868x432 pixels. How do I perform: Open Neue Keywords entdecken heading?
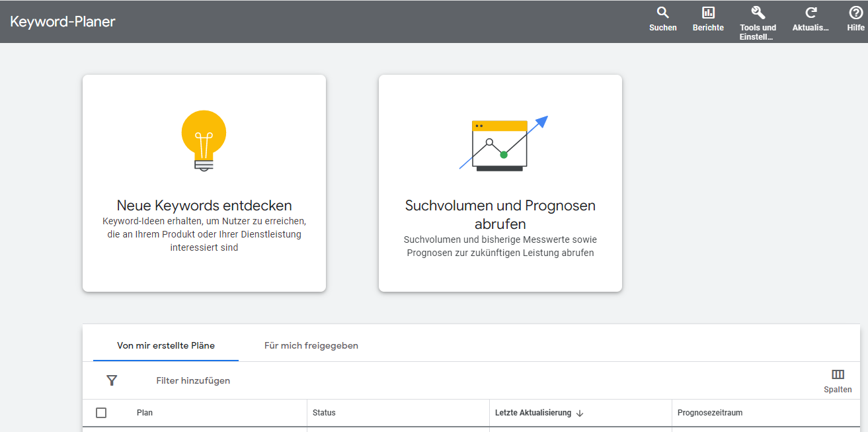tap(204, 205)
